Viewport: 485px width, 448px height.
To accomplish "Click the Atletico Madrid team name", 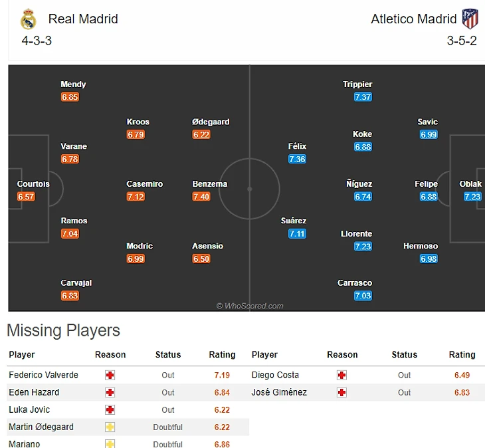I will (x=414, y=19).
